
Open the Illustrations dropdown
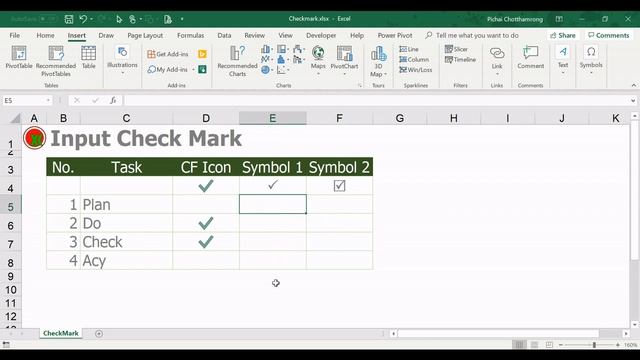tap(122, 60)
